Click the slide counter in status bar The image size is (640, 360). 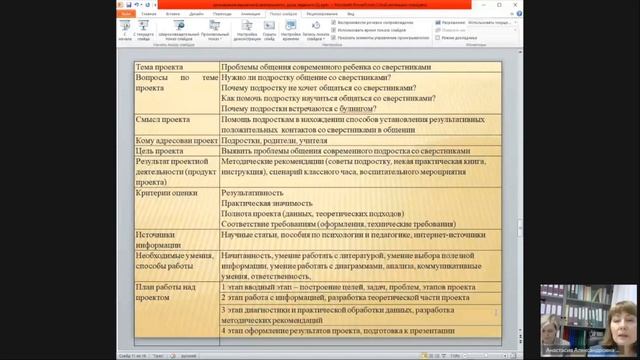click(132, 356)
